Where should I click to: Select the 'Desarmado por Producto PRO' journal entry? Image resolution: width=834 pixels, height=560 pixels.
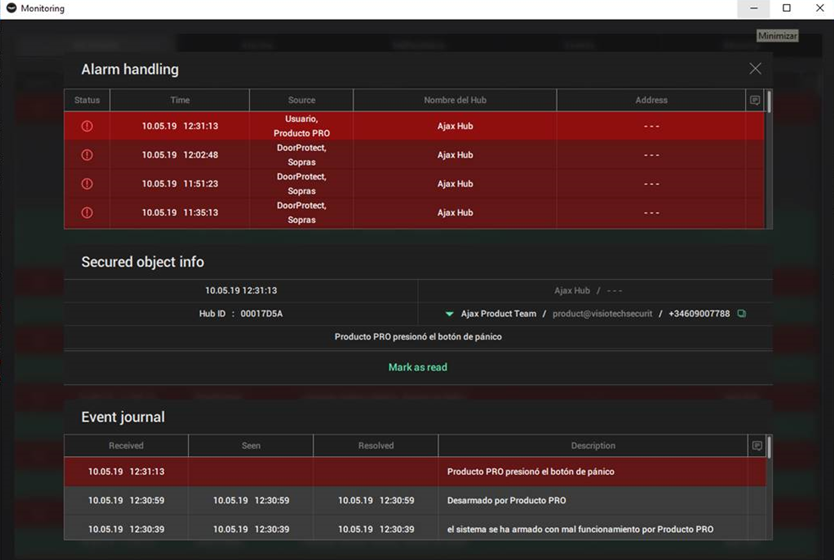(415, 500)
